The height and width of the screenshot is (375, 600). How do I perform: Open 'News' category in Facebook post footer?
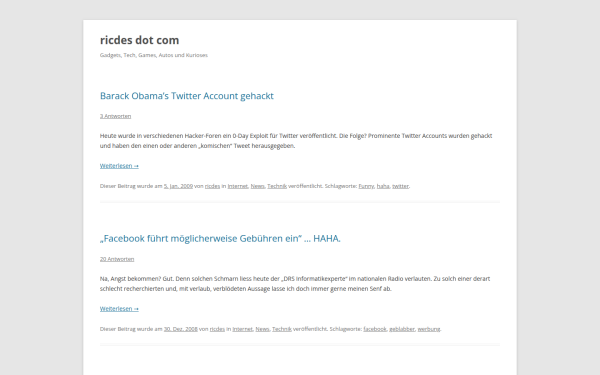point(262,329)
